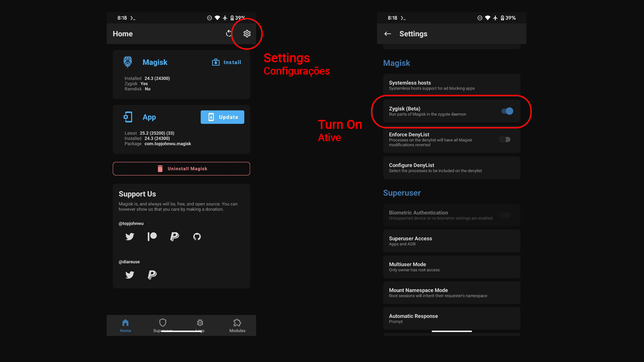
Task: Click the Settings title beside the back arrow
Action: (413, 34)
